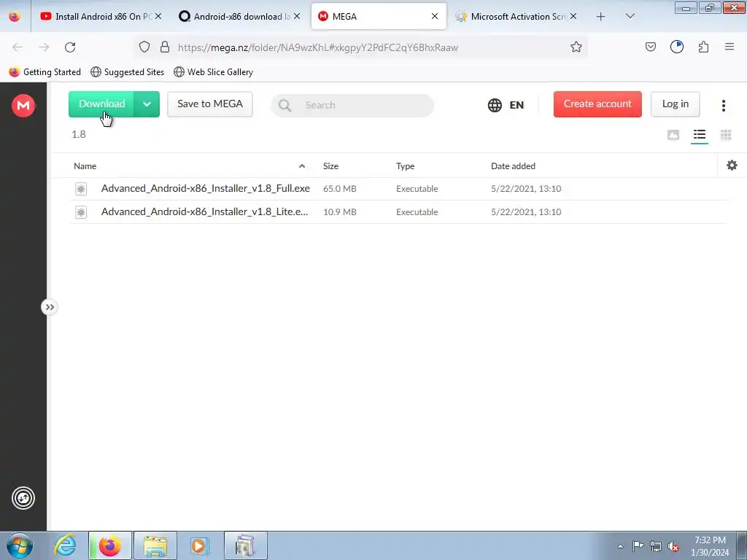The height and width of the screenshot is (560, 747).
Task: Open the EN language selector
Action: 506,105
